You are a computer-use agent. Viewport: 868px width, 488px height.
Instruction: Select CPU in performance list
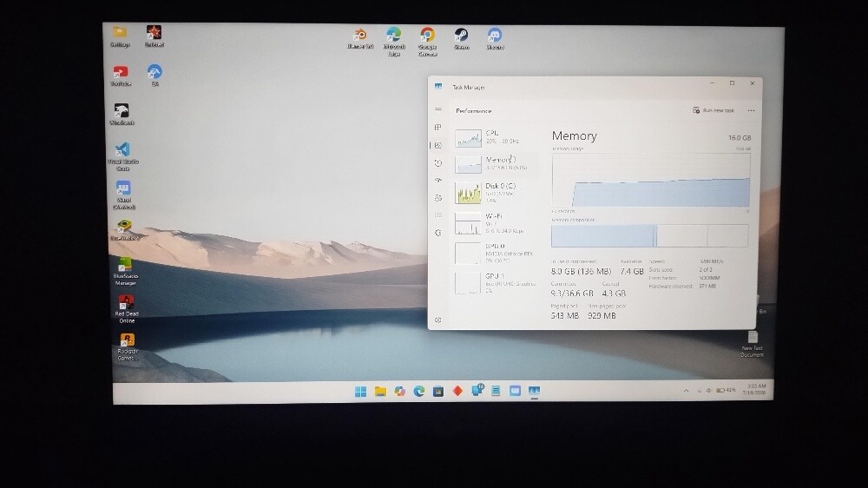496,137
